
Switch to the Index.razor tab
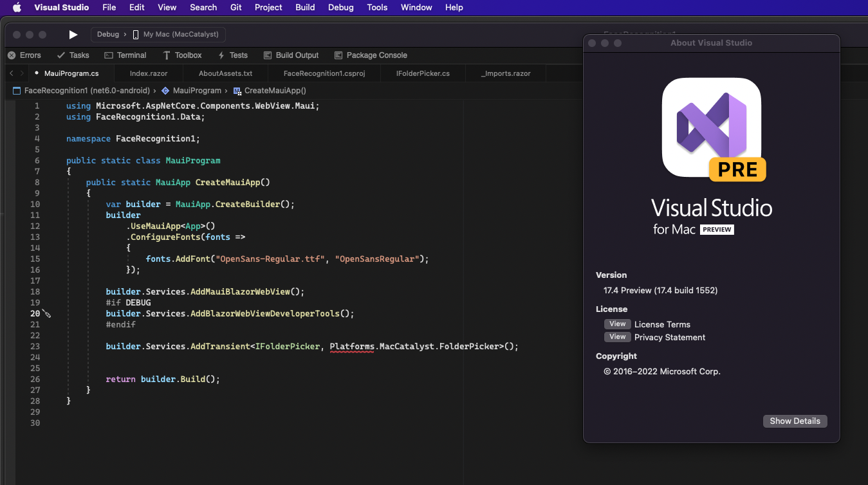point(149,73)
